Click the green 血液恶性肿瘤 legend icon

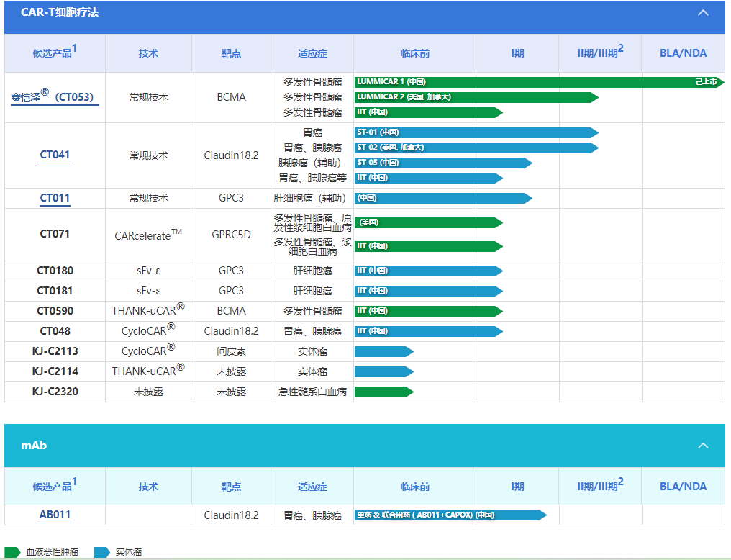click(x=12, y=552)
